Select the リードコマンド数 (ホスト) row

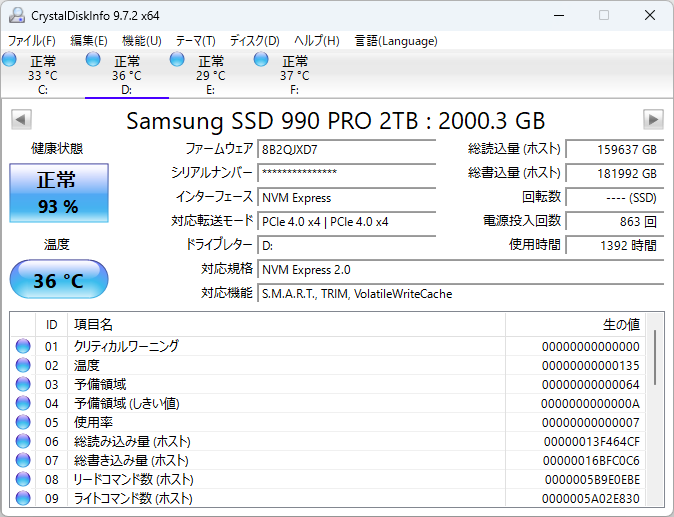tap(328, 479)
